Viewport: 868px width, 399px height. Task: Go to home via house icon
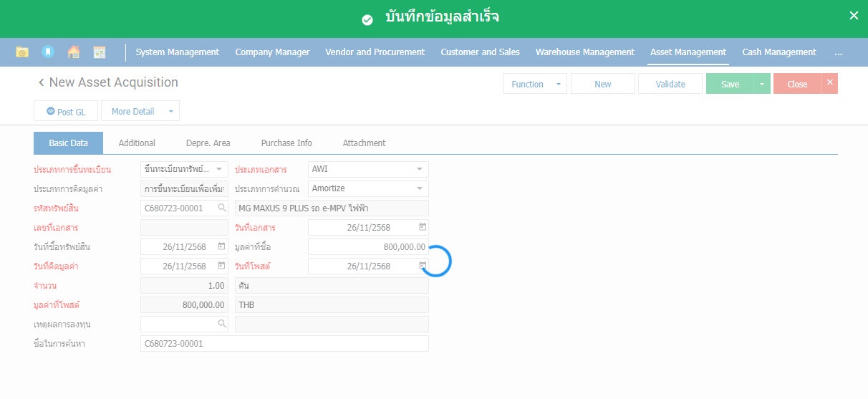pos(73,52)
